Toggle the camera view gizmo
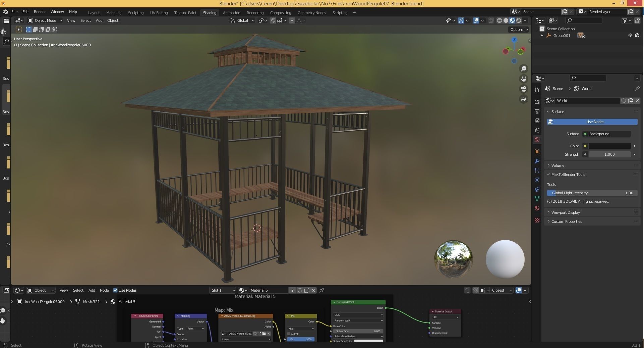Screen dimensions: 644x348 [523, 89]
